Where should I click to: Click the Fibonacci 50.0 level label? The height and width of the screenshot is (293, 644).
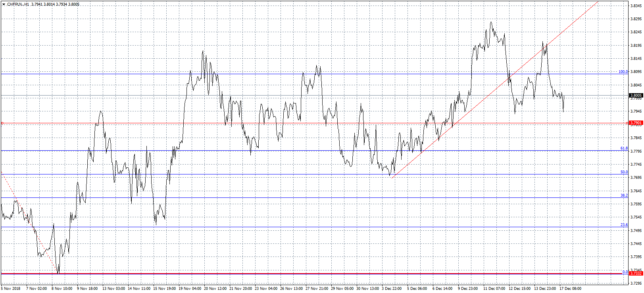624,172
